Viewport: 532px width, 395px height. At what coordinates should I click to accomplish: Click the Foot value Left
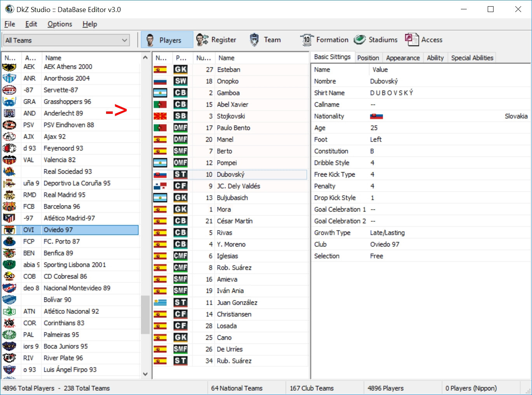pyautogui.click(x=376, y=139)
